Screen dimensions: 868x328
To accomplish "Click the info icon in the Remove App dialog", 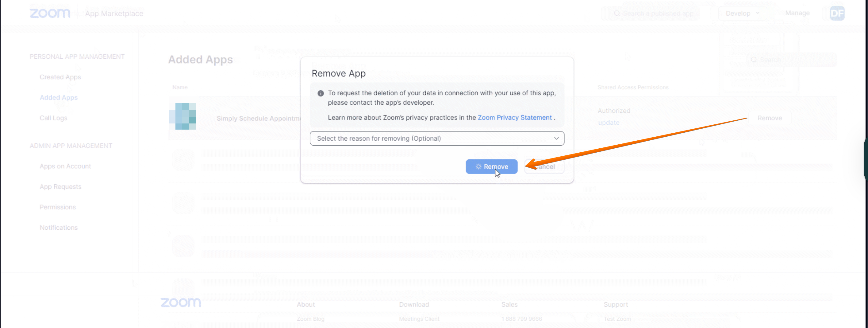I will coord(321,93).
